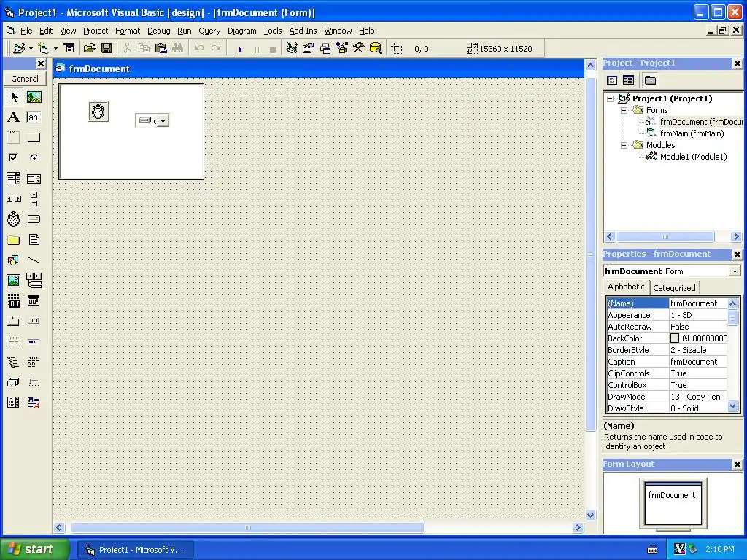Open the Add Form dropdown arrow

pos(55,48)
